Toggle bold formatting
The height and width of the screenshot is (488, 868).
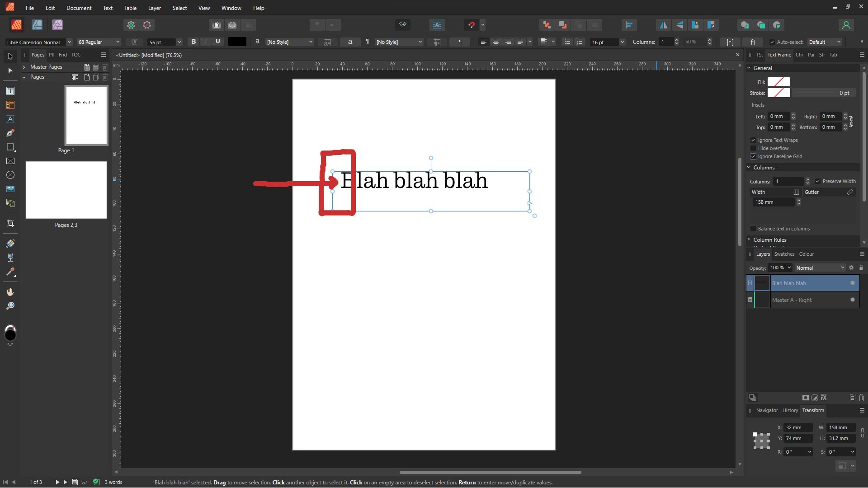[193, 42]
